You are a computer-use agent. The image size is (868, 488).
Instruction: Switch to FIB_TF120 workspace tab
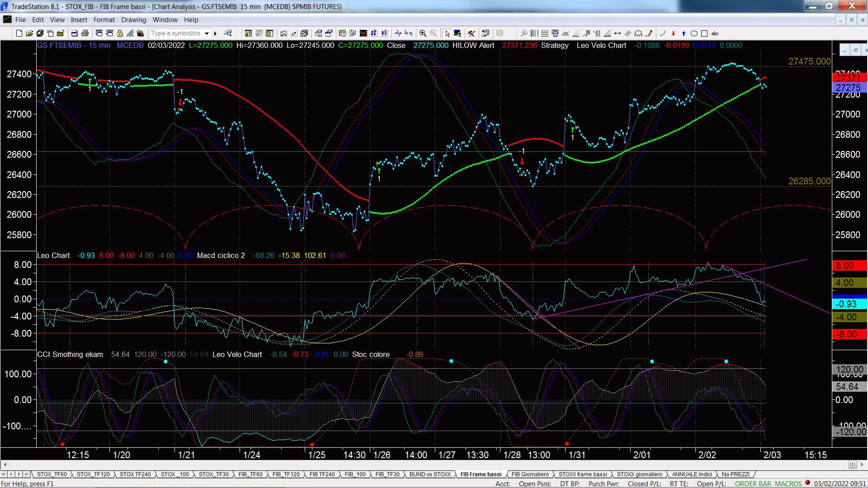tap(286, 474)
